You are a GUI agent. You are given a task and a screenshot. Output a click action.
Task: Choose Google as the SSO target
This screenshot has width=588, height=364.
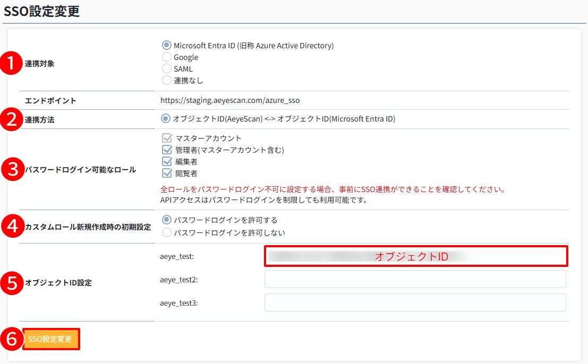click(x=167, y=57)
